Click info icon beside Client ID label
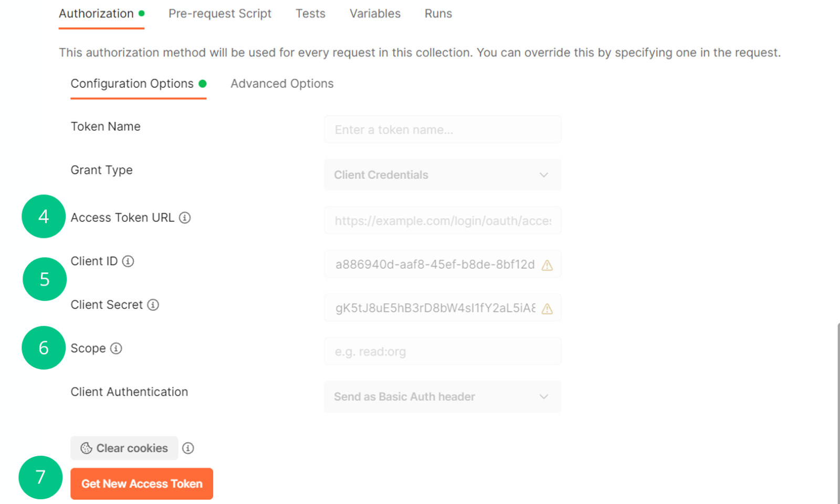This screenshot has width=840, height=504. 128,261
